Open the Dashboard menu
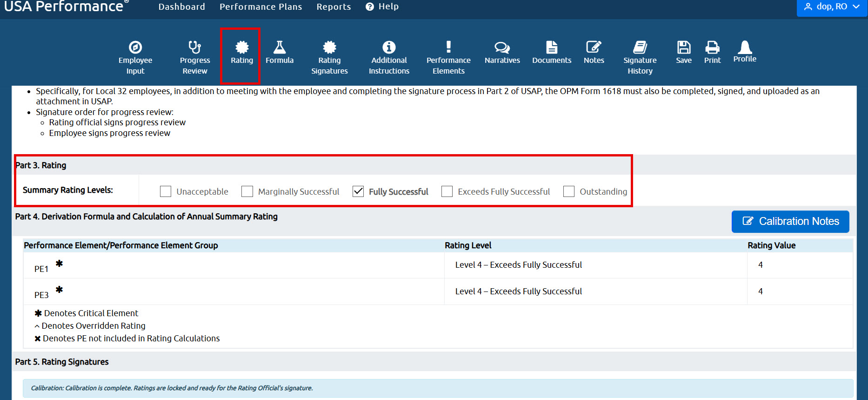This screenshot has width=868, height=400. 181,7
